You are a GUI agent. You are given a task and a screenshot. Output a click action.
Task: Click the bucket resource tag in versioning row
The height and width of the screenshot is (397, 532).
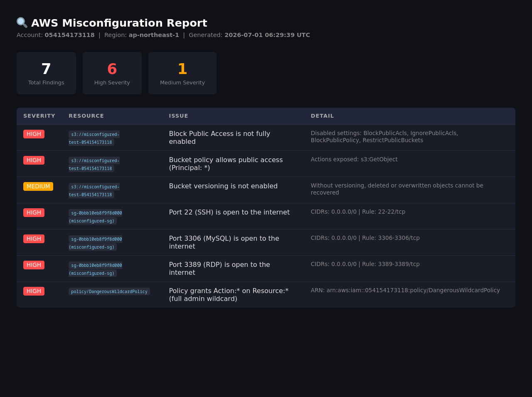coord(94,190)
